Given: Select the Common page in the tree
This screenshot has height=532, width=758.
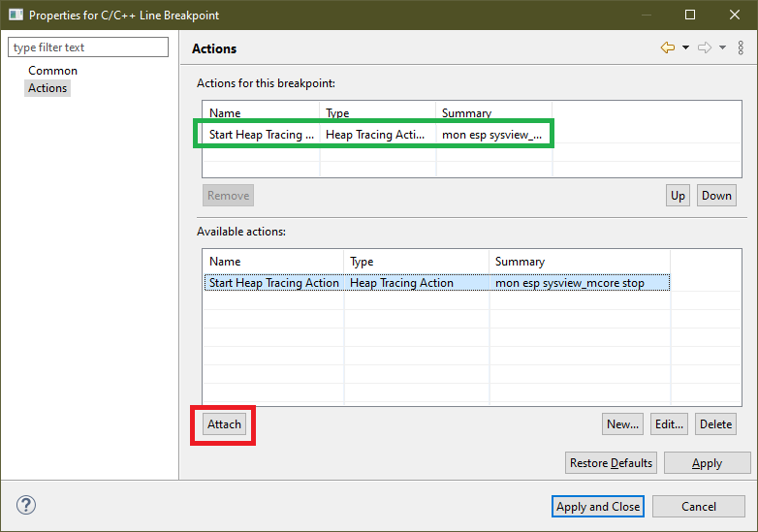Looking at the screenshot, I should coord(52,71).
